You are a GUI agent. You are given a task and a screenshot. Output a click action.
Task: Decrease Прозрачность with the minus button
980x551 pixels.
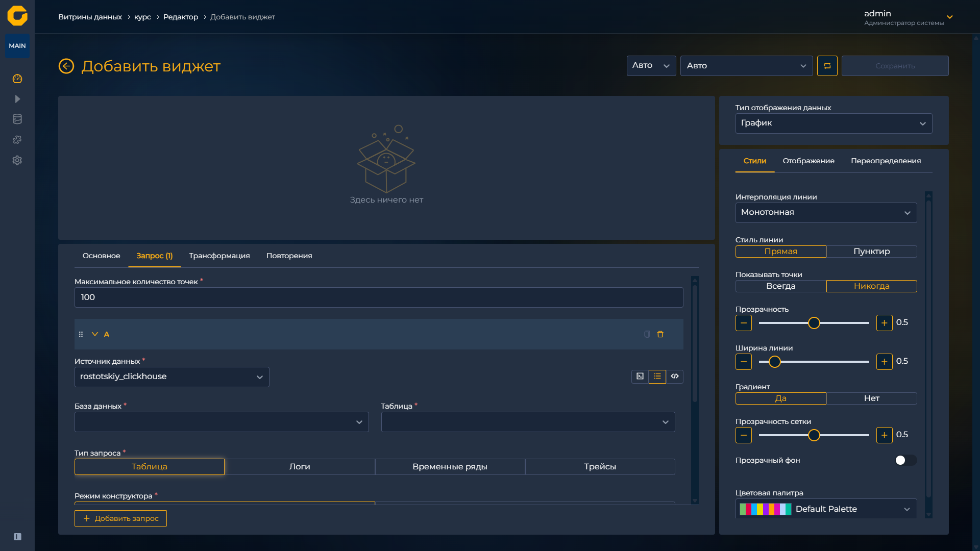(x=744, y=323)
